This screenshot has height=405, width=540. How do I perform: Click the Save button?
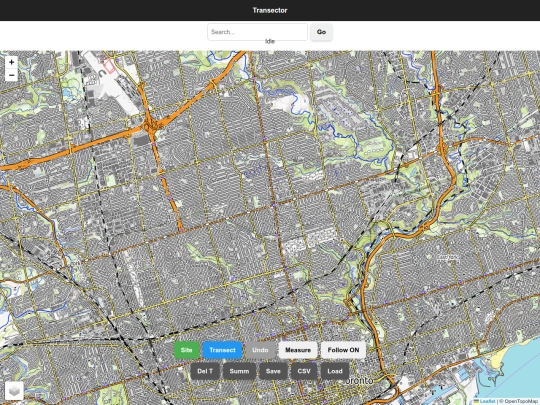click(273, 371)
